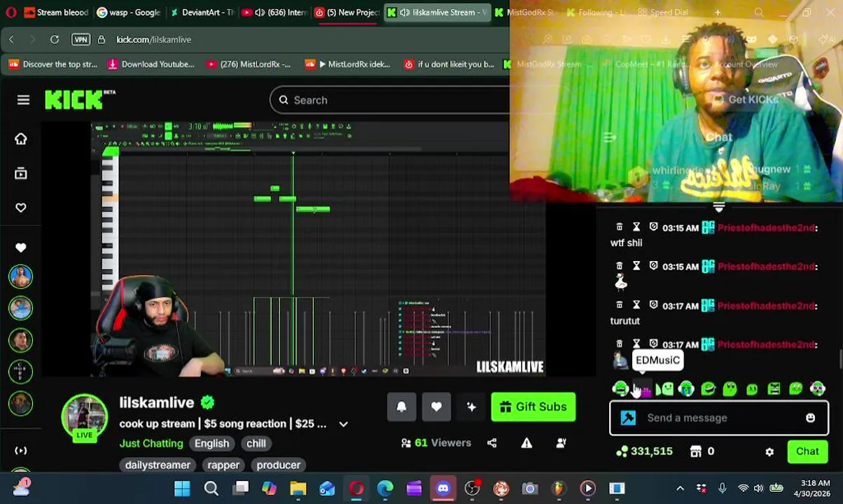Open the first followed channel avatar in sidebar
This screenshot has width=843, height=504.
[x=20, y=276]
